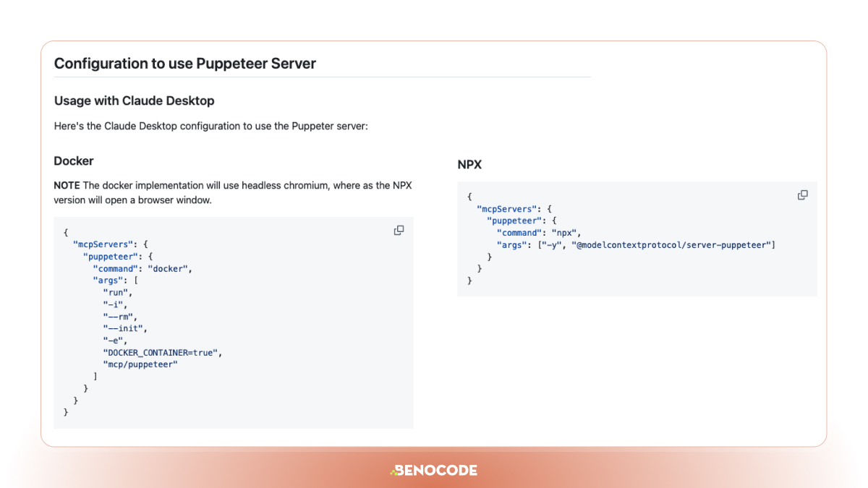Screen dimensions: 868x488
Task: Click "mcpServers" in the Docker code block
Action: pyautogui.click(x=103, y=245)
